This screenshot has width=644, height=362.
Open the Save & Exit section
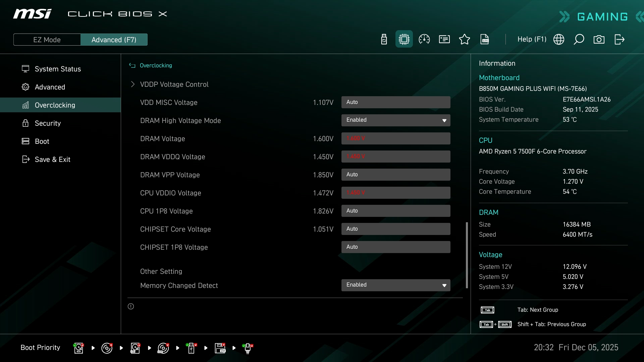(60, 160)
